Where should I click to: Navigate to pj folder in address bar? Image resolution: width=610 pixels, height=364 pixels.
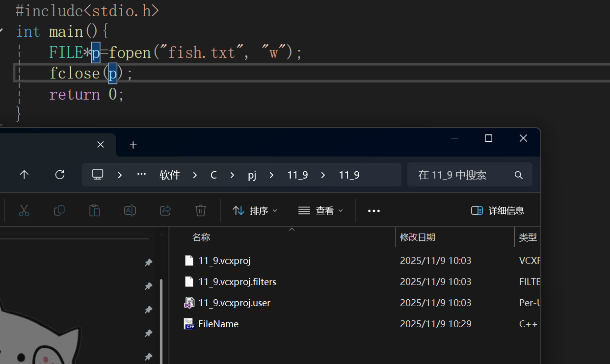pos(252,175)
